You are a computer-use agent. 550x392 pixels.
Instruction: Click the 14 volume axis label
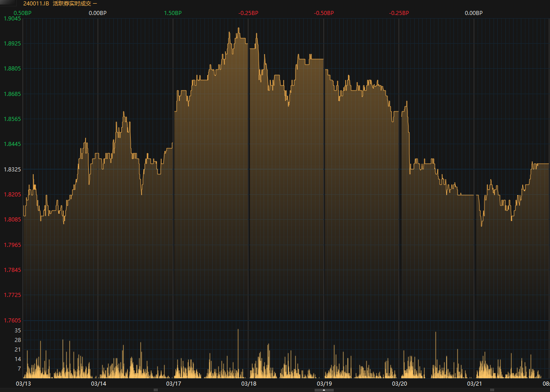(18, 359)
